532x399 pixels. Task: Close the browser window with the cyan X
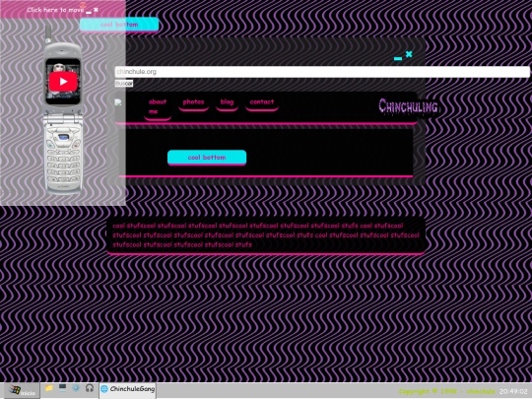(x=409, y=54)
